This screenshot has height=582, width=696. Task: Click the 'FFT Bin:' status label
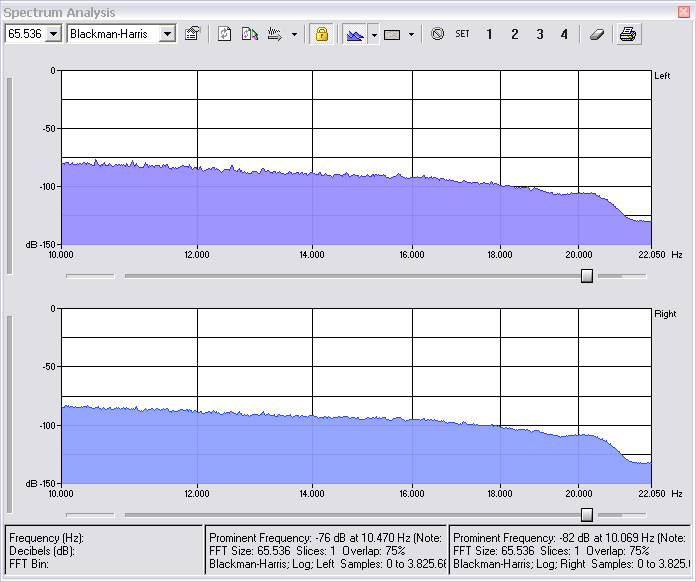(29, 564)
